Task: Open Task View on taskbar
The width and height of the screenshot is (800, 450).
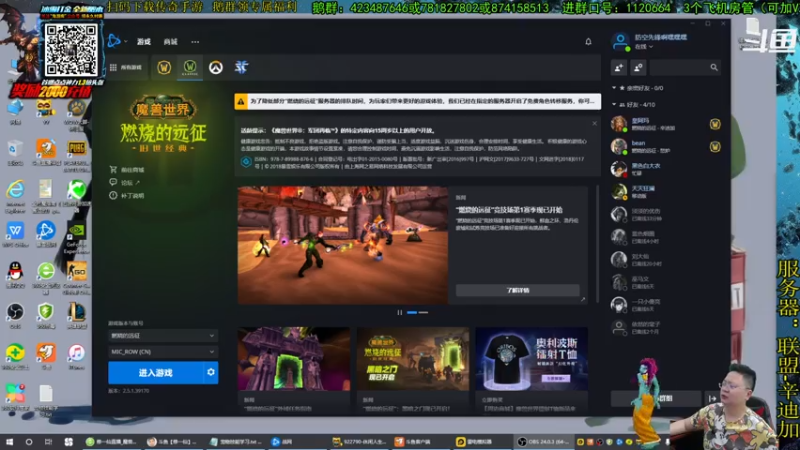Action: coord(48,442)
